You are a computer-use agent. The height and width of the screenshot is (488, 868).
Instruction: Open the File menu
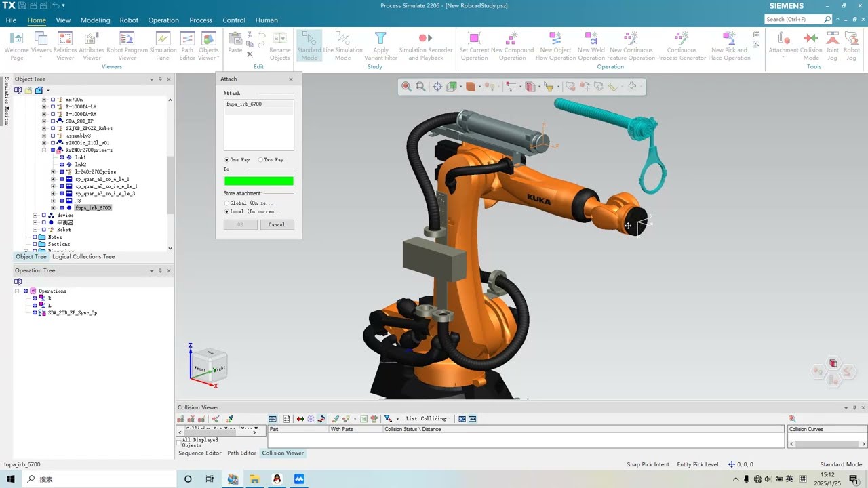(x=11, y=20)
